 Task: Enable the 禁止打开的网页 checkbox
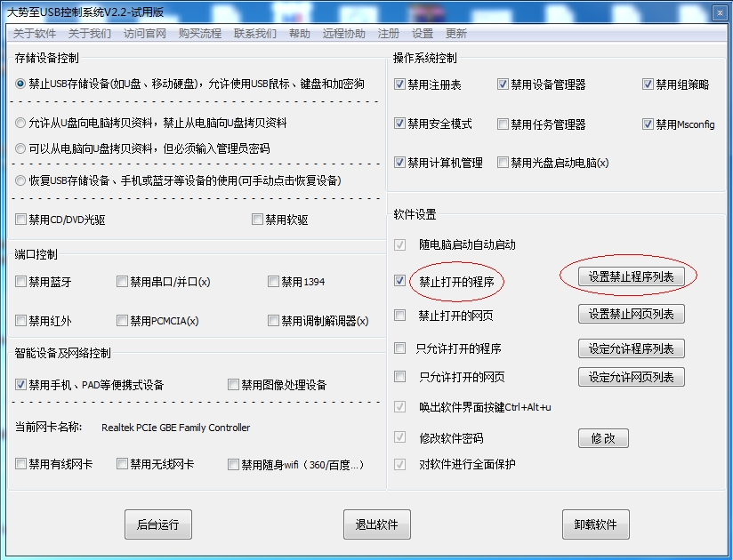pyautogui.click(x=399, y=316)
